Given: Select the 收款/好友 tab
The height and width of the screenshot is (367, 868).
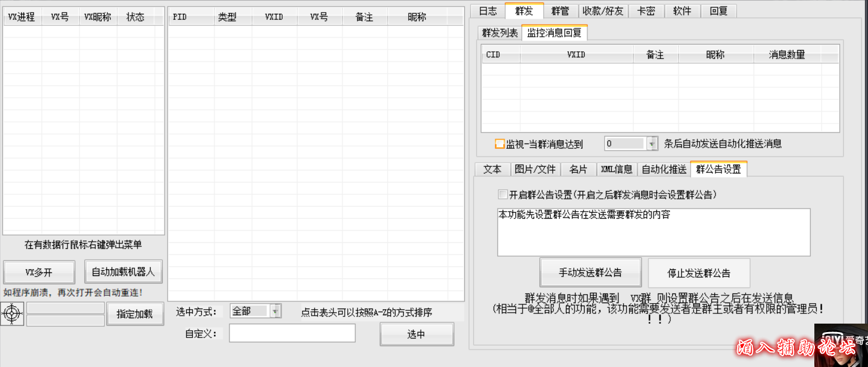Looking at the screenshot, I should [x=603, y=10].
